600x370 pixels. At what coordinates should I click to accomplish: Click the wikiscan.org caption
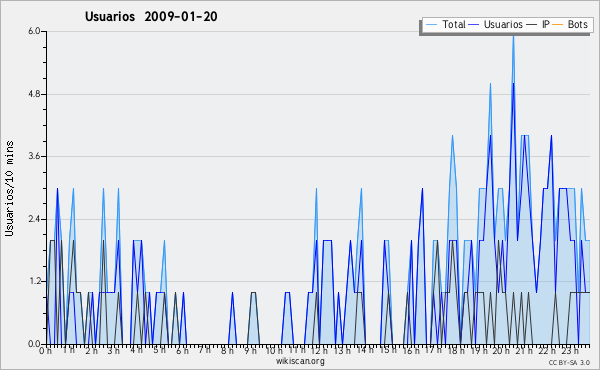point(300,361)
